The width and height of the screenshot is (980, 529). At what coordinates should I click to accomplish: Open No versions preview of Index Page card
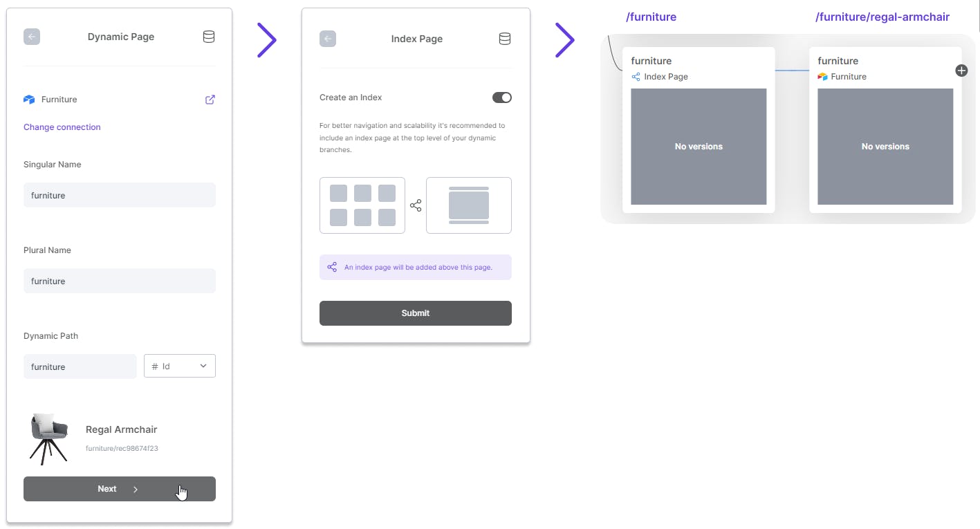tap(699, 147)
